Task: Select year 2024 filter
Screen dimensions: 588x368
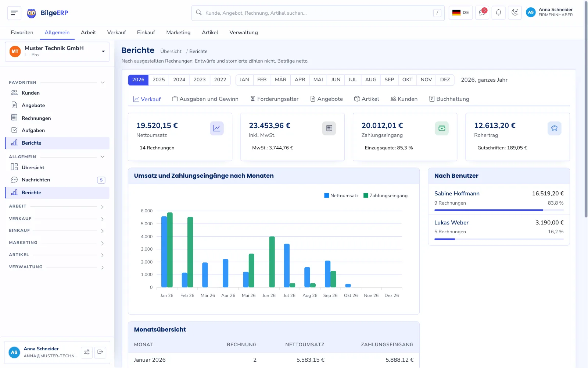Action: [x=179, y=80]
